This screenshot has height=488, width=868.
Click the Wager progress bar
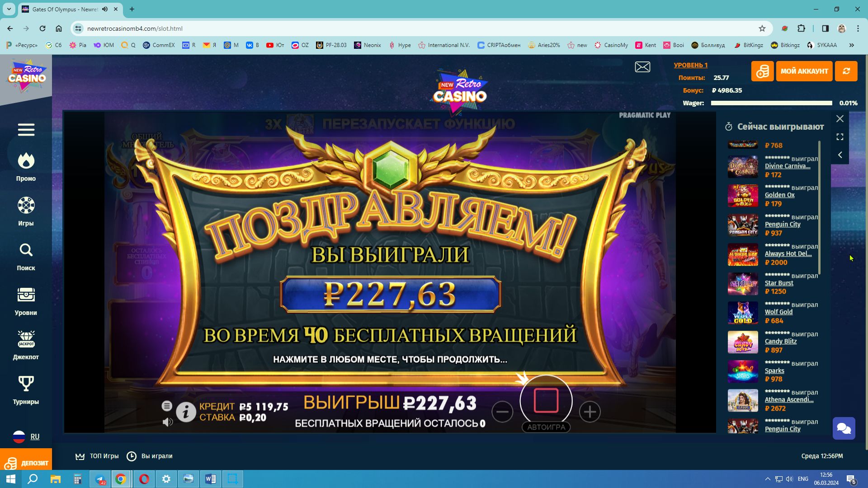tap(771, 103)
